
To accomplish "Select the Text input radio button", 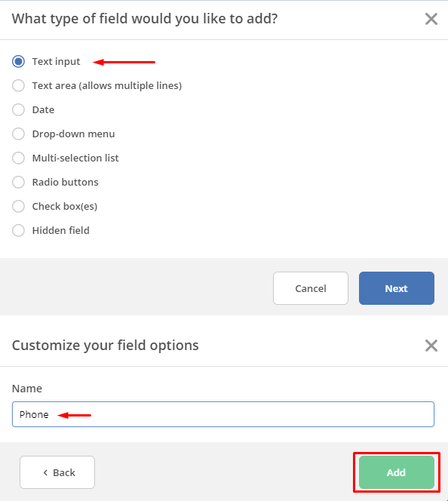I will (18, 61).
